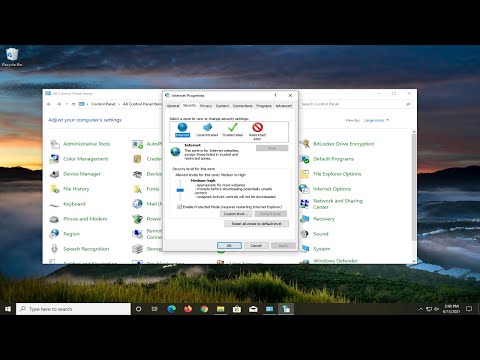Select the Local intranet zone icon
This screenshot has height=360, width=480.
point(207,127)
